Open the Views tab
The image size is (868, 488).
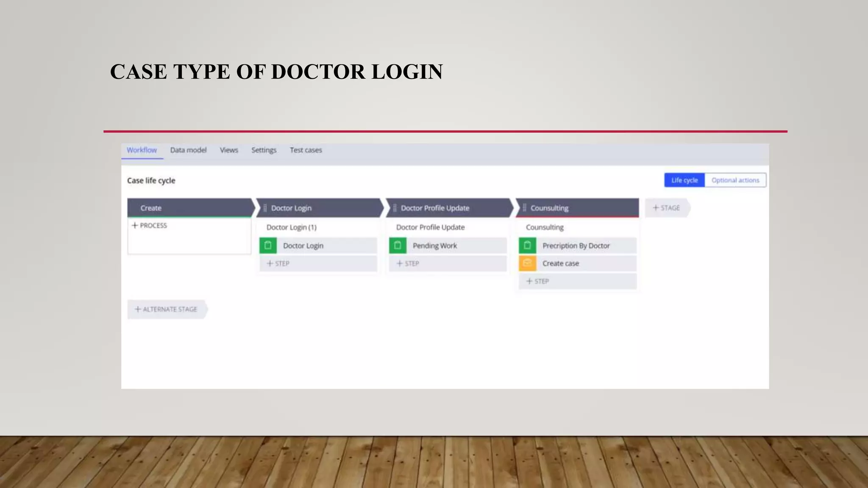pyautogui.click(x=229, y=150)
